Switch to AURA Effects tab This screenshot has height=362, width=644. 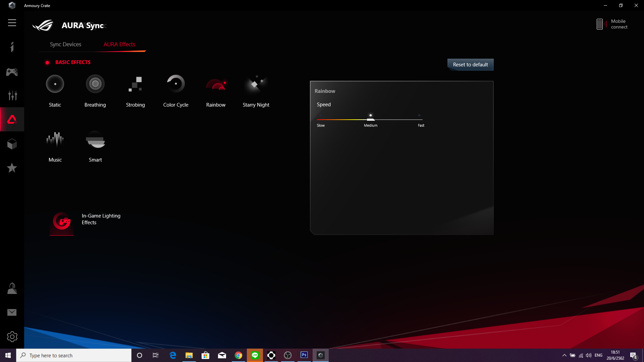pos(119,44)
